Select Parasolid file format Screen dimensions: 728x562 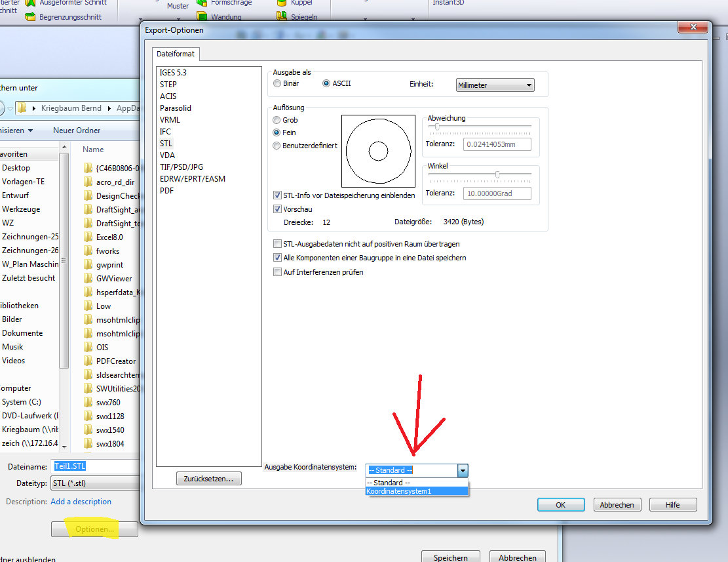pos(176,108)
